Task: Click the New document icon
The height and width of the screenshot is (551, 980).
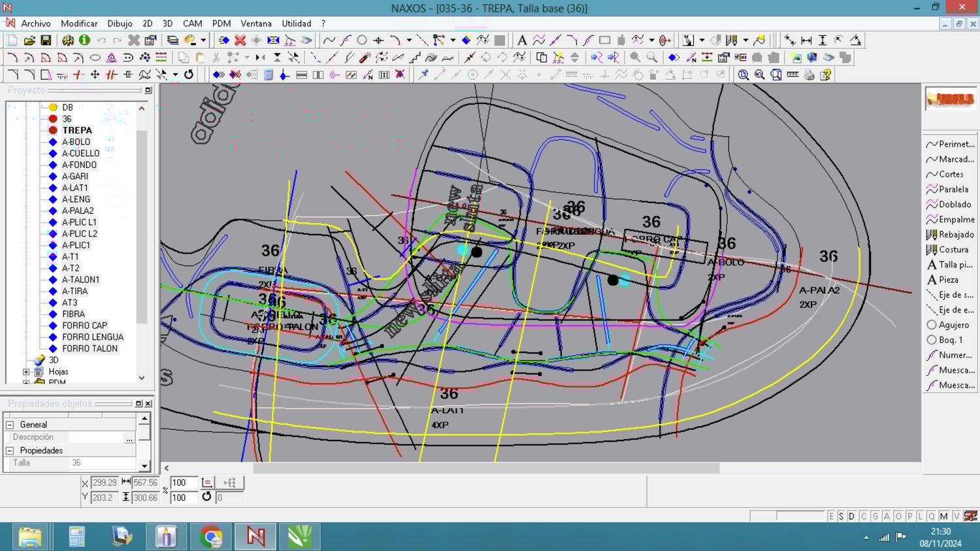Action: pos(12,41)
